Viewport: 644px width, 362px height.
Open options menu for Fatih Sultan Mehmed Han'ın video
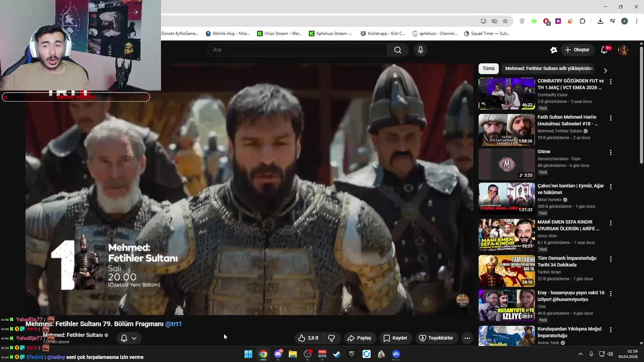pyautogui.click(x=611, y=118)
